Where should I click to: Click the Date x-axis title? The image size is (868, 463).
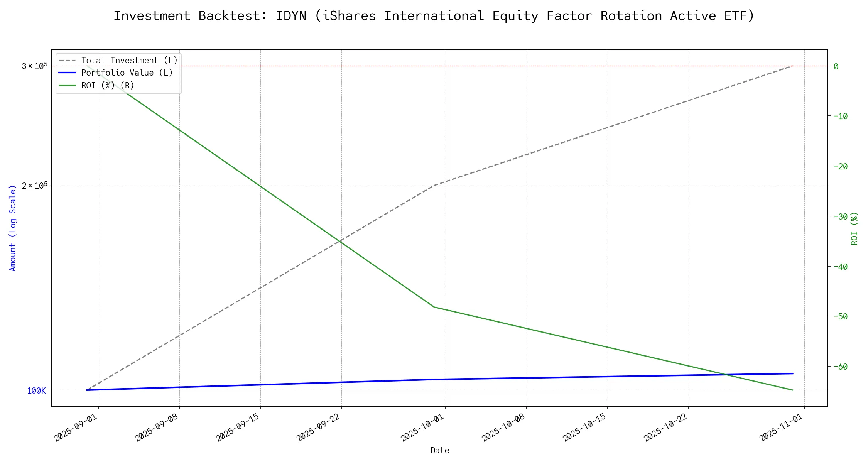pyautogui.click(x=439, y=451)
